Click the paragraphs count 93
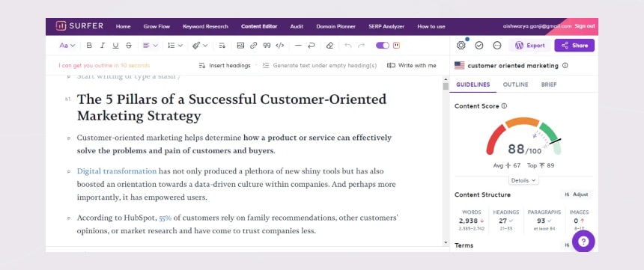The height and width of the screenshot is (270, 644). point(541,221)
